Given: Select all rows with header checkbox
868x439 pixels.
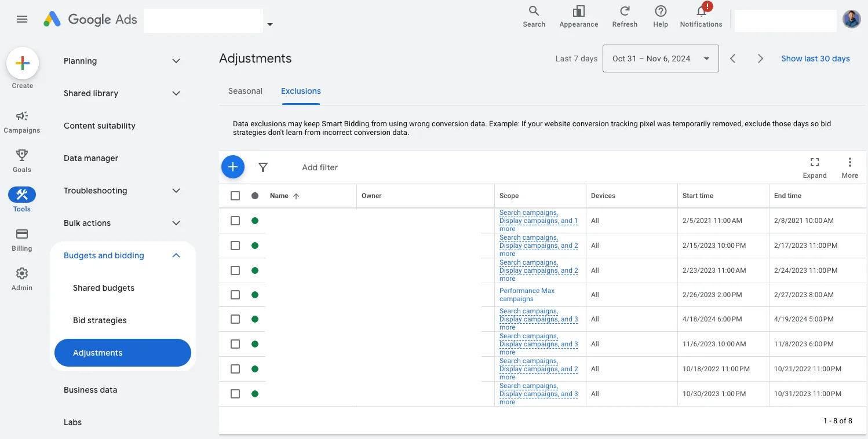Looking at the screenshot, I should point(235,196).
